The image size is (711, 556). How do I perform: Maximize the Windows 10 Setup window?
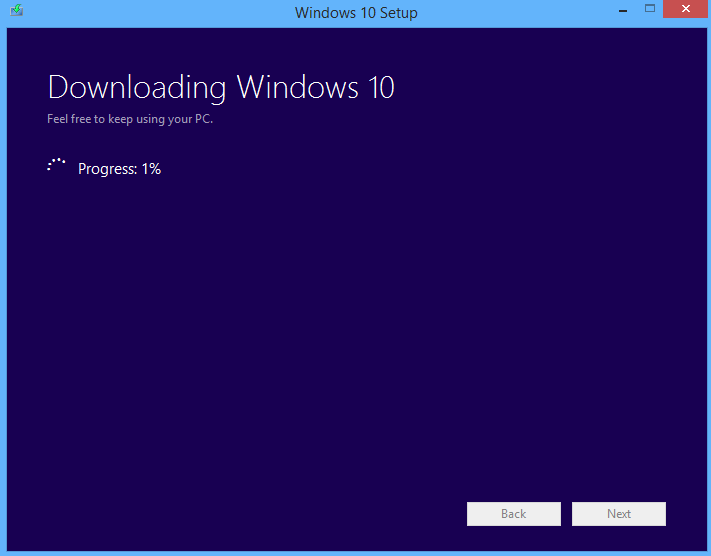(x=650, y=9)
